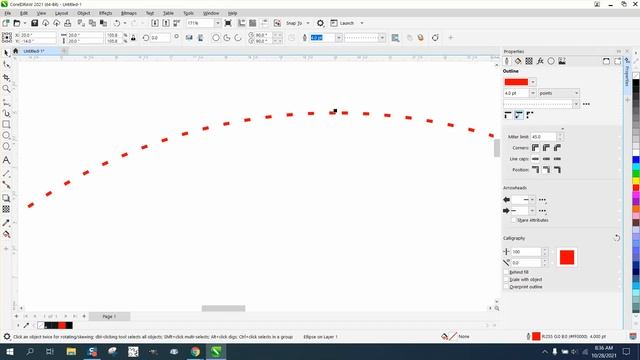Click start arrowhead options ellipsis button
The image size is (640, 360).
point(542,200)
